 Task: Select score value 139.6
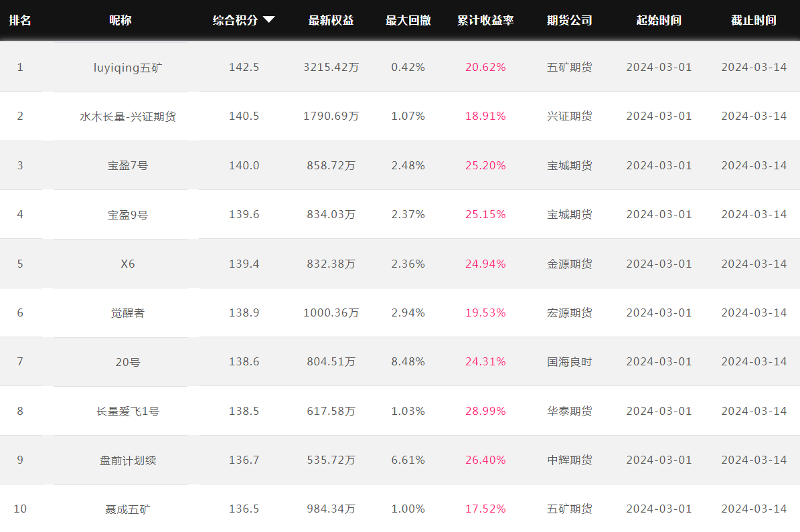[x=244, y=215]
